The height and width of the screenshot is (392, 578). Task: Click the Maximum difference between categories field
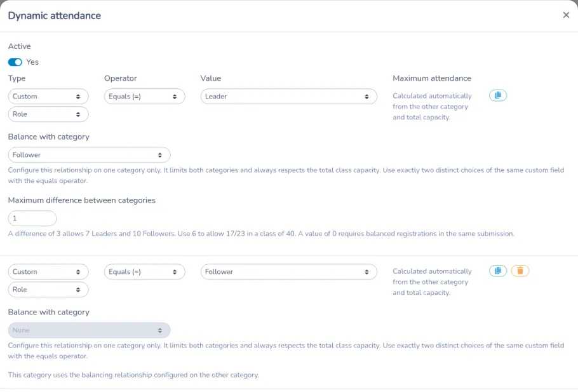coord(32,219)
